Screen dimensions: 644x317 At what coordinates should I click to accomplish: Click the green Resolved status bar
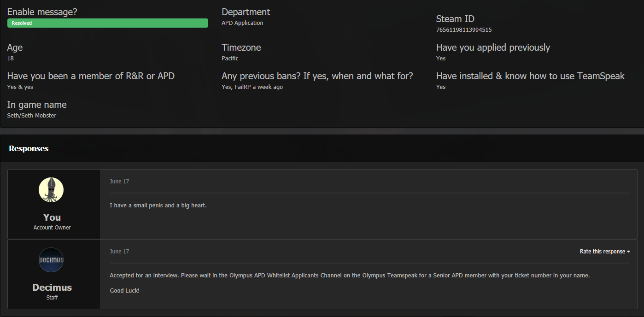click(108, 23)
